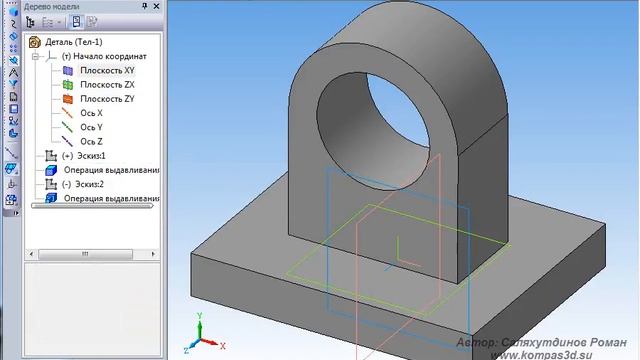Click the Деталь part icon
The image size is (640, 360).
35,42
